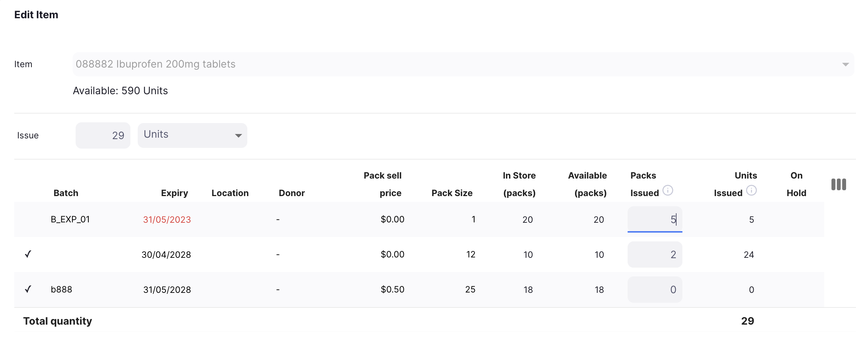
Task: Click the Donor column header
Action: coord(292,193)
